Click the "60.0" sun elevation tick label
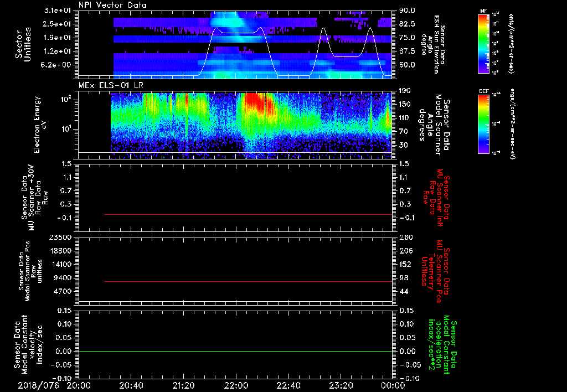Image resolution: width=567 pixels, height=392 pixels. click(407, 65)
